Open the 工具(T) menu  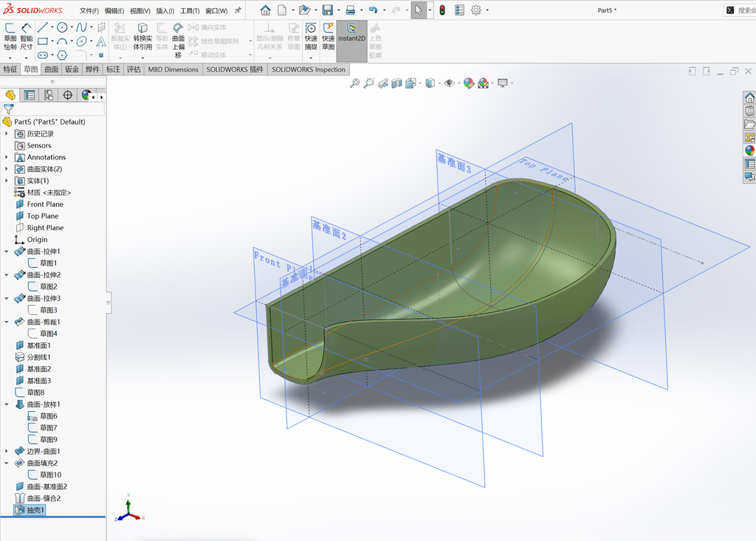tap(190, 10)
